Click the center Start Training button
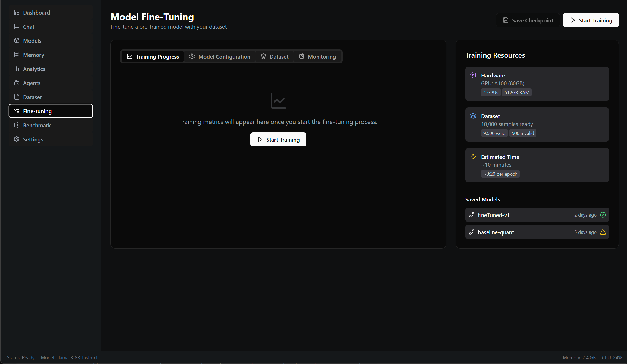 [278, 140]
